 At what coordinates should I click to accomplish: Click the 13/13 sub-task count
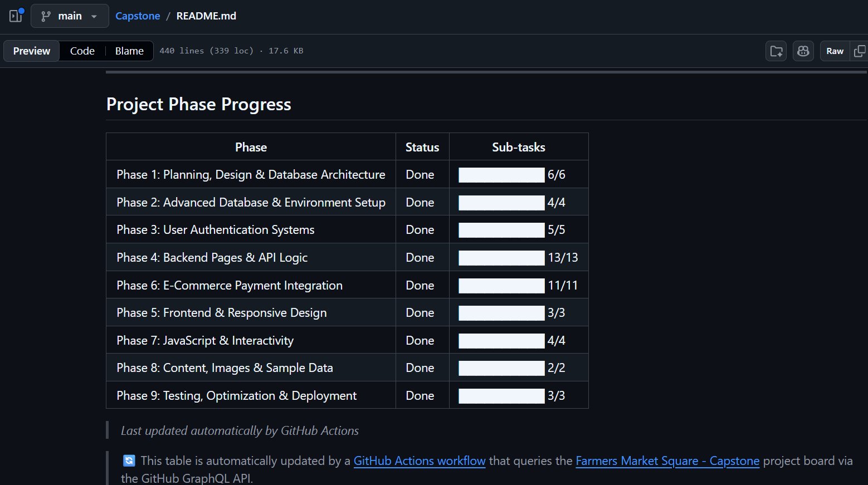tap(563, 258)
